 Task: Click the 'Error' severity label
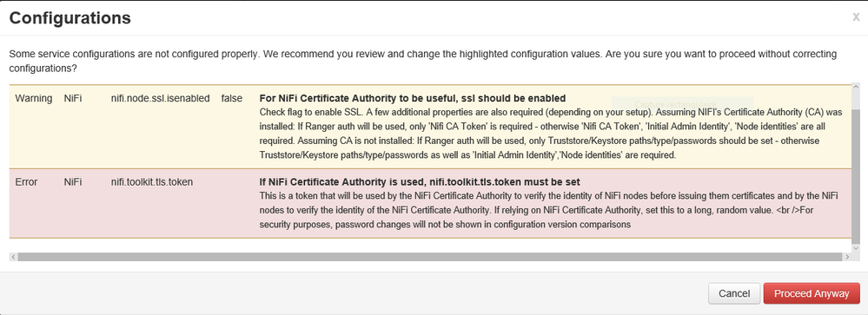click(x=26, y=181)
